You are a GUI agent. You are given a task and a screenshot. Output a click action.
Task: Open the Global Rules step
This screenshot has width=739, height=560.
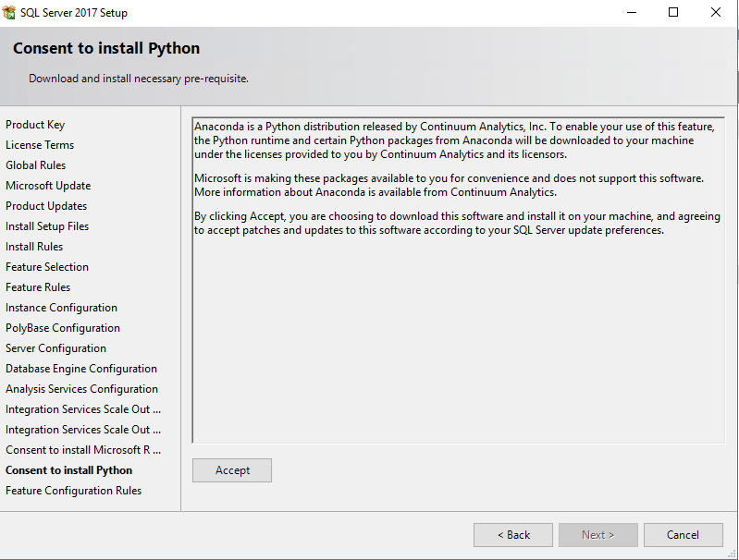36,165
